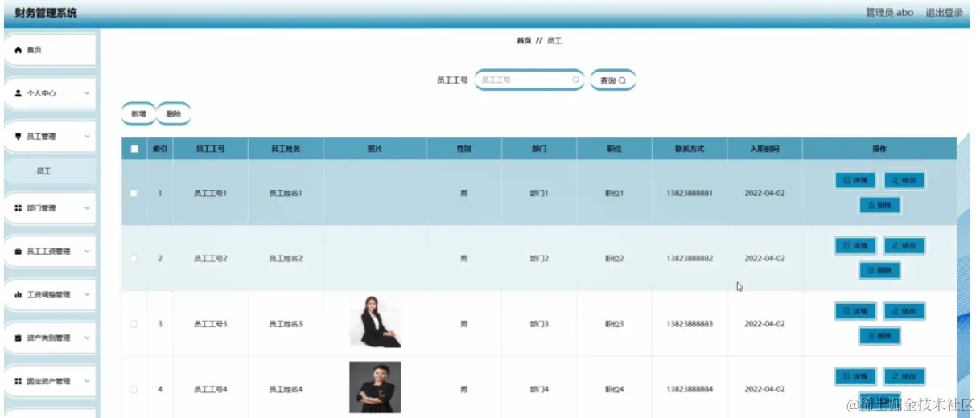The width and height of the screenshot is (980, 418).
Task: Click the grid icon for 部门管理
Action: tap(18, 208)
